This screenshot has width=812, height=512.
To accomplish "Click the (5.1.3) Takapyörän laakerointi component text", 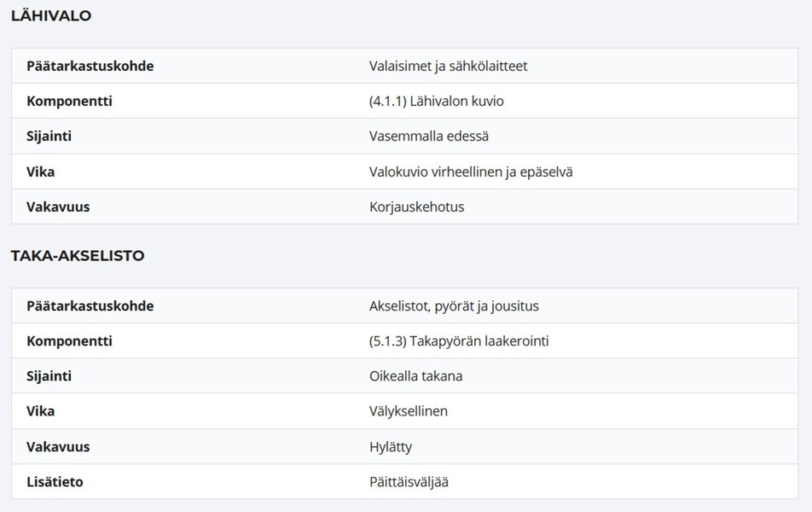I will tap(459, 341).
